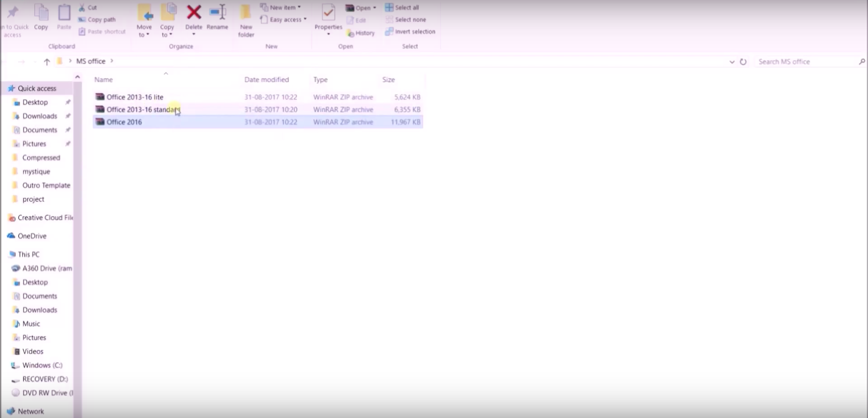This screenshot has width=868, height=418.
Task: Select the Office 2016 archive file
Action: point(258,122)
